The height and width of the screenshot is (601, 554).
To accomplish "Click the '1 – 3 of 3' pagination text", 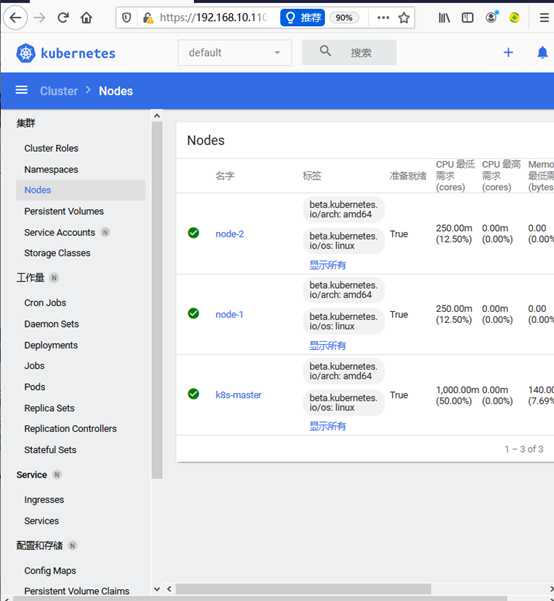I will [x=524, y=449].
